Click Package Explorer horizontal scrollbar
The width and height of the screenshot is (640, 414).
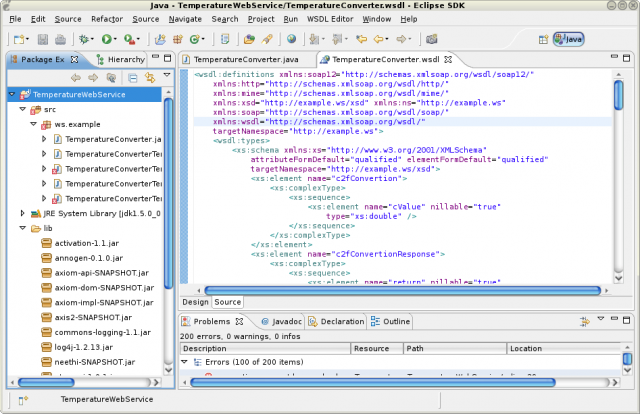[46, 383]
